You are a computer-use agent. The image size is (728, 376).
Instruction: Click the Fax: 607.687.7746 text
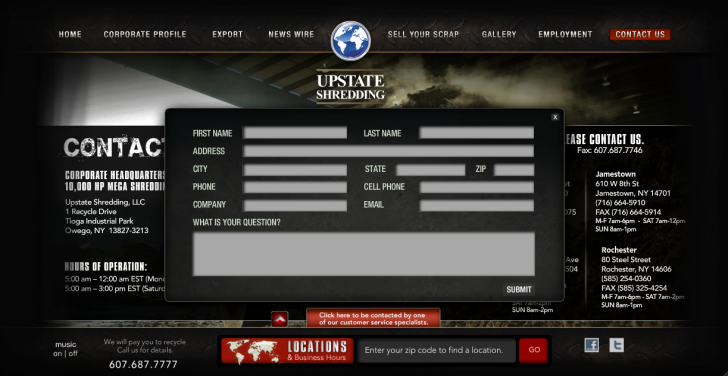[x=610, y=150]
